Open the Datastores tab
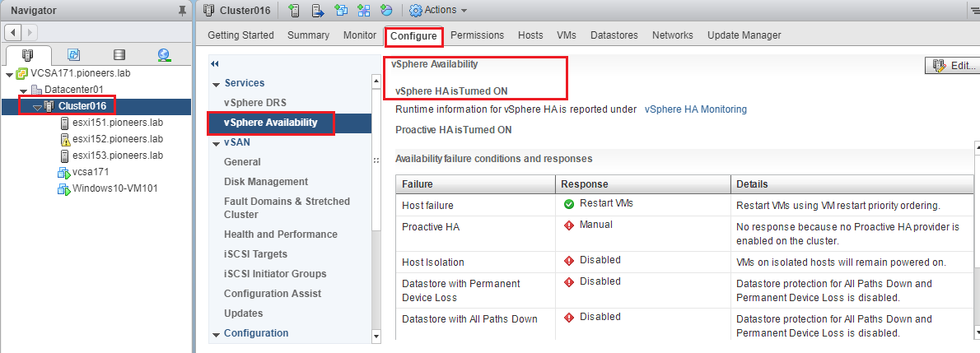 click(614, 35)
